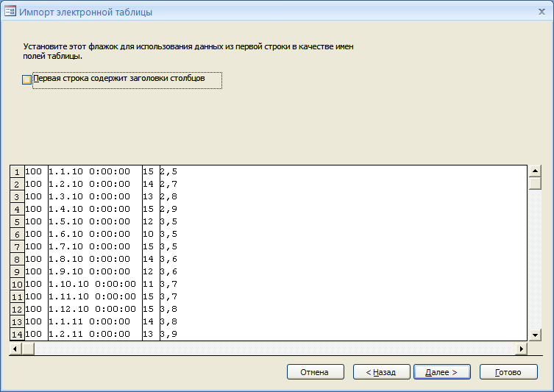Click value '2,5' in row 1
Screen dimensions: 554x392
click(168, 171)
